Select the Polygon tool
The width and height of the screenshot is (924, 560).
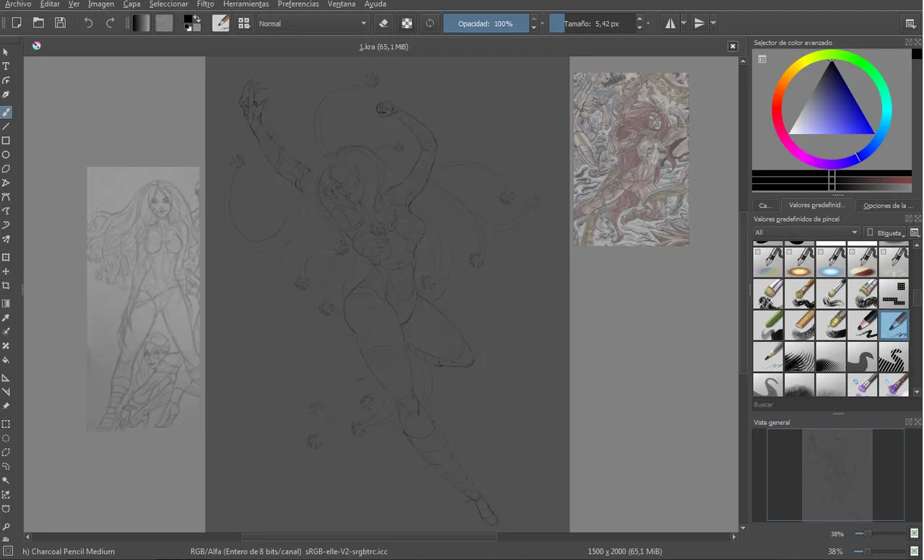click(6, 169)
